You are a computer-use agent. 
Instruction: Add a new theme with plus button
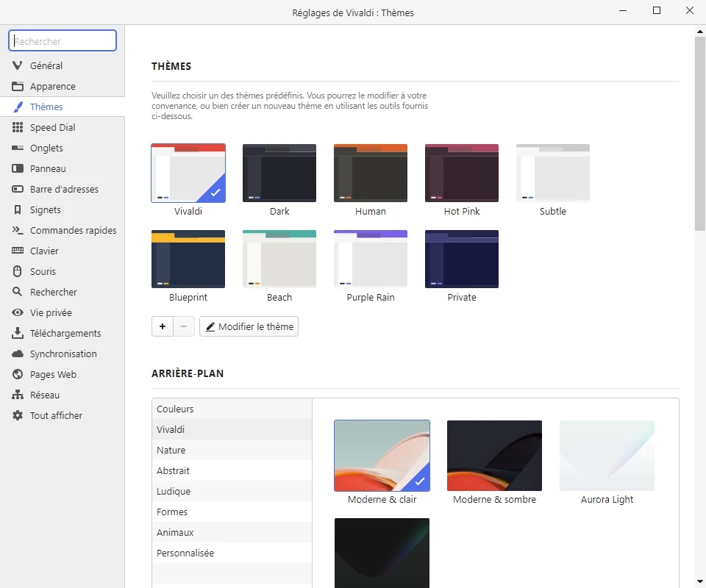163,326
